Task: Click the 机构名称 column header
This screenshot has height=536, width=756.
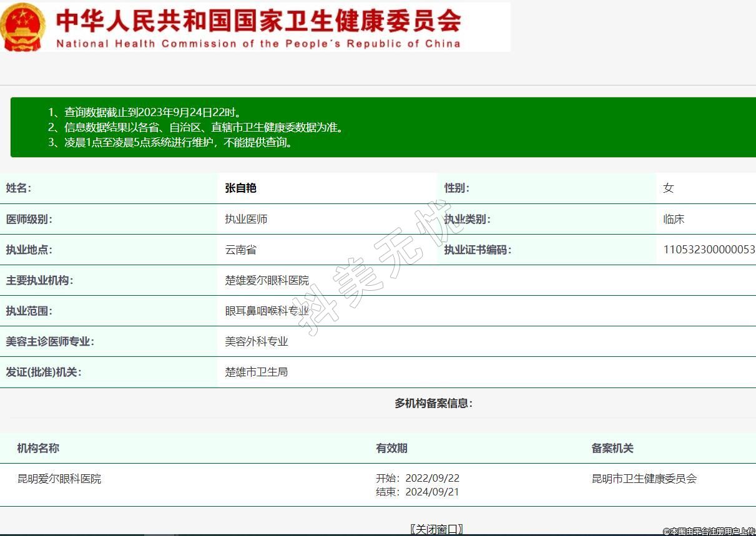Action: (x=38, y=448)
